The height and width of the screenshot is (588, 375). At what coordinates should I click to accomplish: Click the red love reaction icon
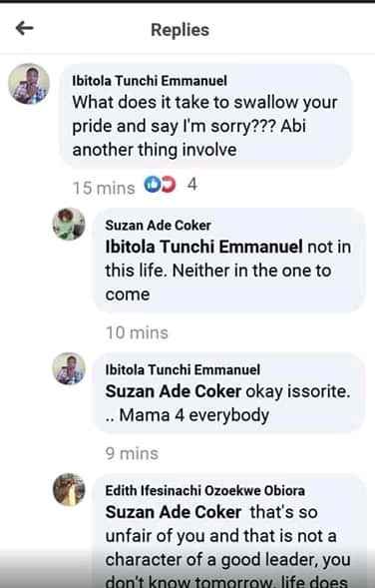[x=169, y=185]
